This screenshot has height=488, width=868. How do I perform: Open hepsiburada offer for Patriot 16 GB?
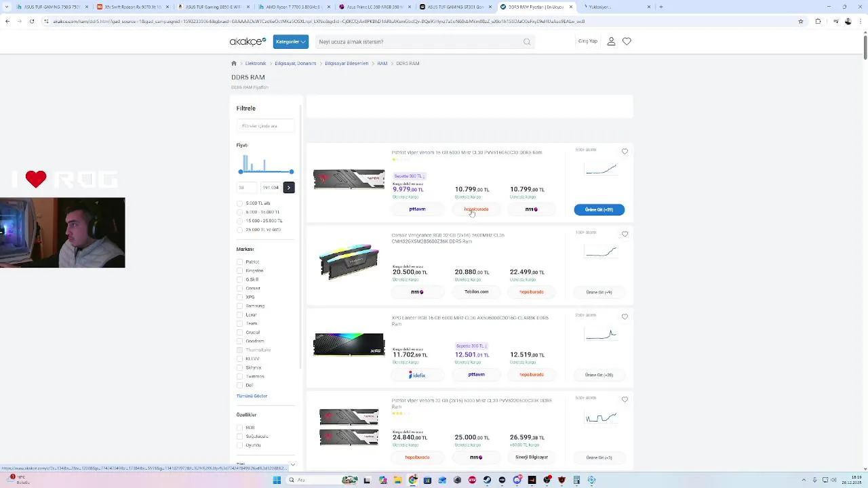476,209
